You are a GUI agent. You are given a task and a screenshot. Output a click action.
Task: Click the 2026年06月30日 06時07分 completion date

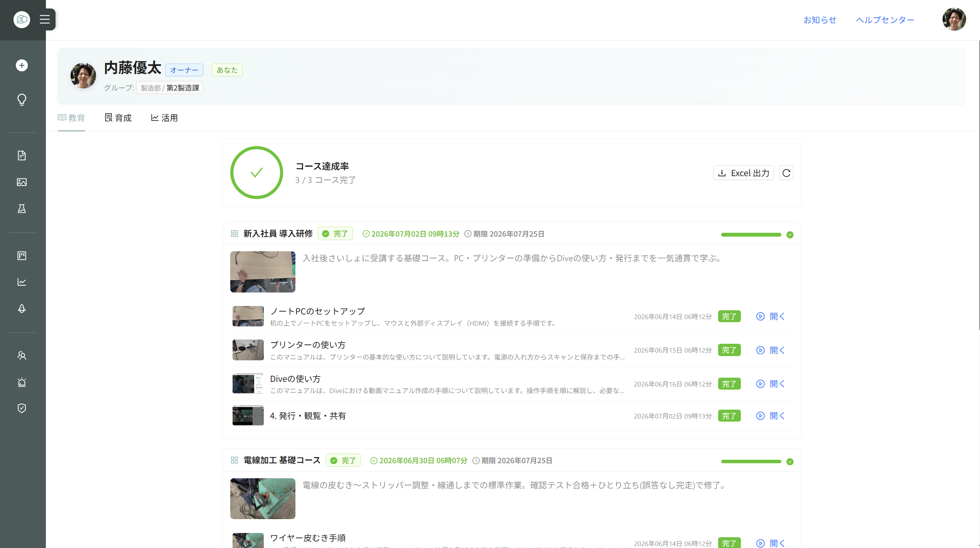pos(419,461)
